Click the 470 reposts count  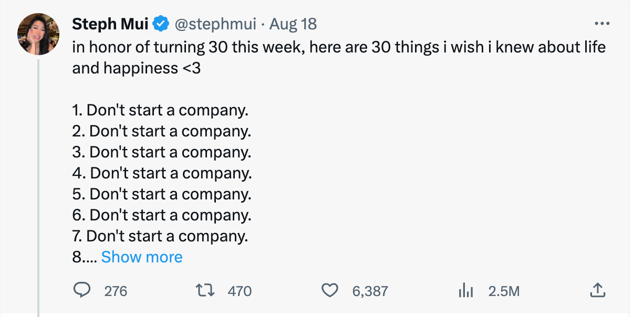240,291
